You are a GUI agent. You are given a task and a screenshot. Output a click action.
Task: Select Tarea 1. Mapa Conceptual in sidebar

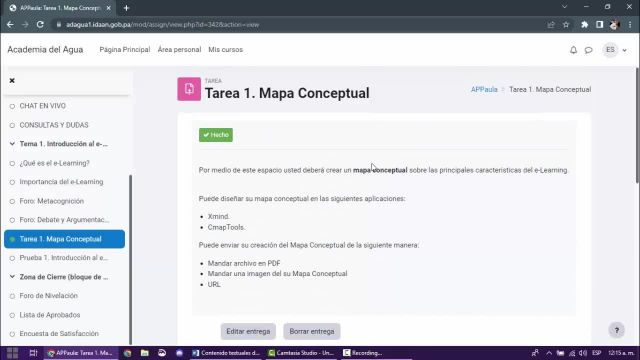pos(64,239)
